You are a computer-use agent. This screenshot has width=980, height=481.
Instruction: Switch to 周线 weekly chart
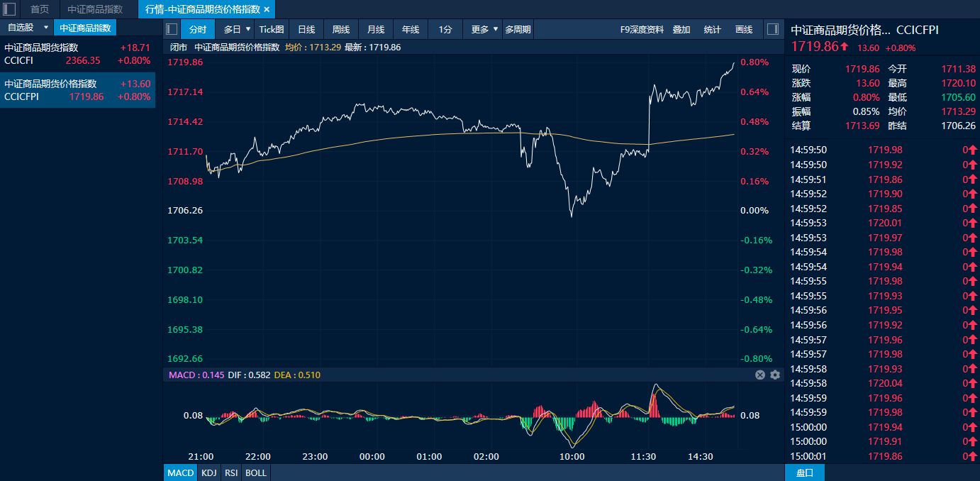click(x=341, y=29)
